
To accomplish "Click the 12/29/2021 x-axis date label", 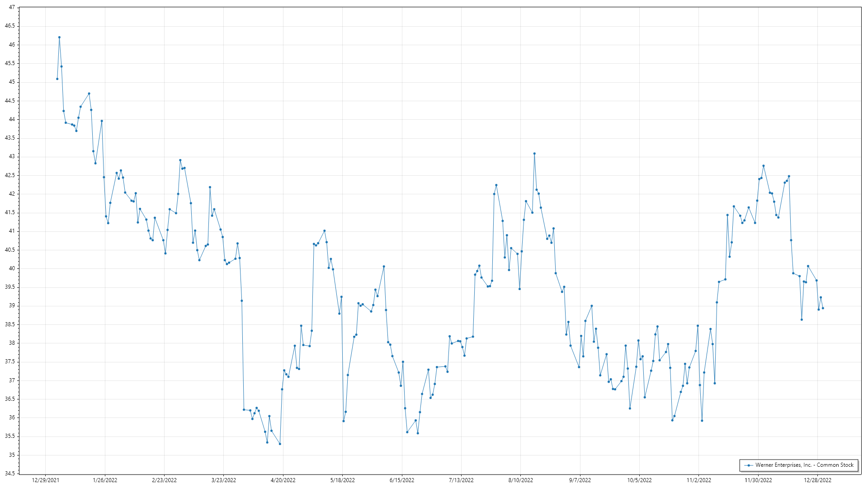I will [x=46, y=480].
